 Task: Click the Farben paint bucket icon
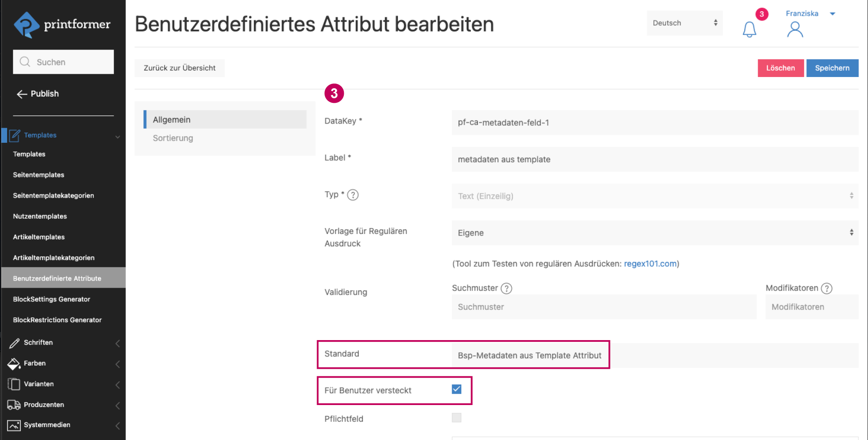(14, 363)
